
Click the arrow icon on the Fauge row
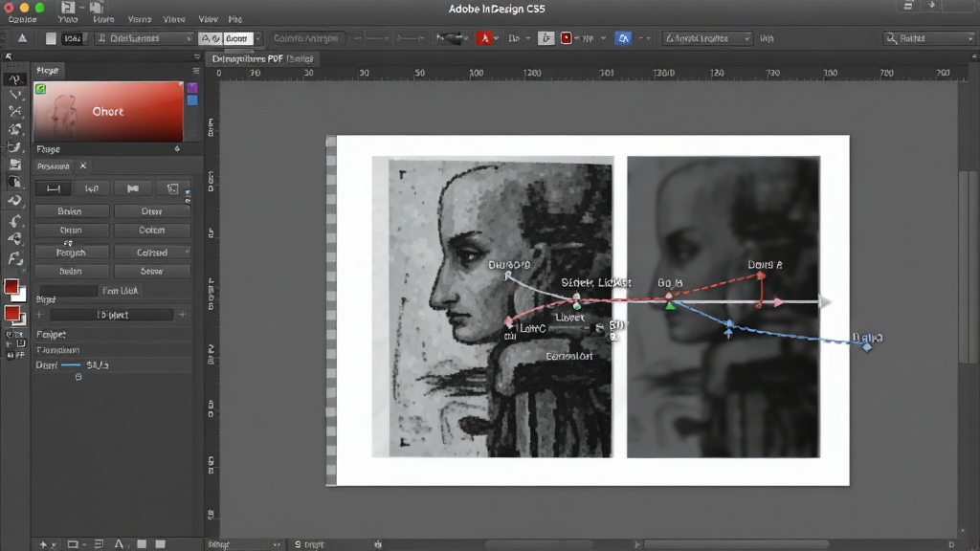click(177, 148)
